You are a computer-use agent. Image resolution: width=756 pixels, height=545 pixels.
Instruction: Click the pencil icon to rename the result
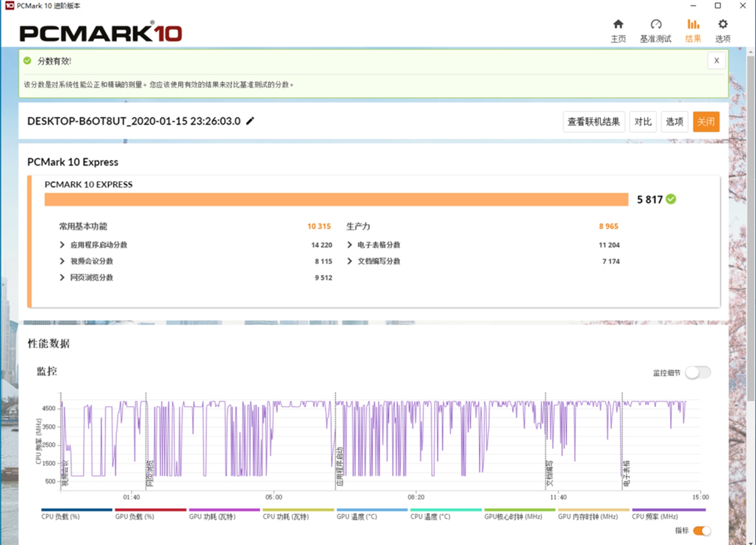click(249, 121)
